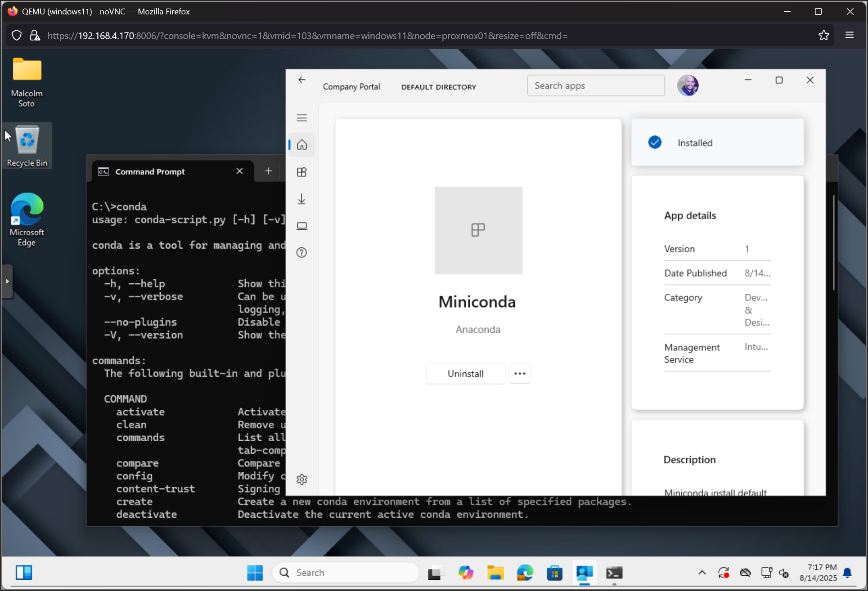Image resolution: width=868 pixels, height=591 pixels.
Task: Click the Version value 1
Action: [747, 249]
